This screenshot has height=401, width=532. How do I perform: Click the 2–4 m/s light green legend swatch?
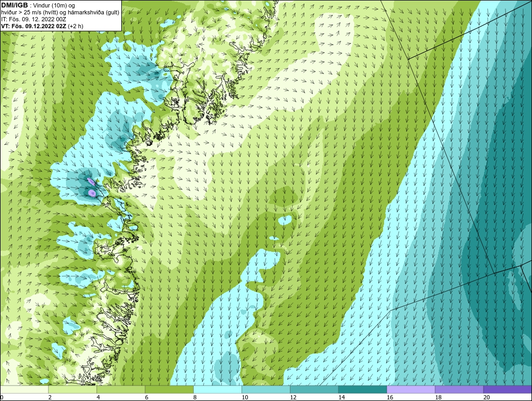pyautogui.click(x=72, y=389)
